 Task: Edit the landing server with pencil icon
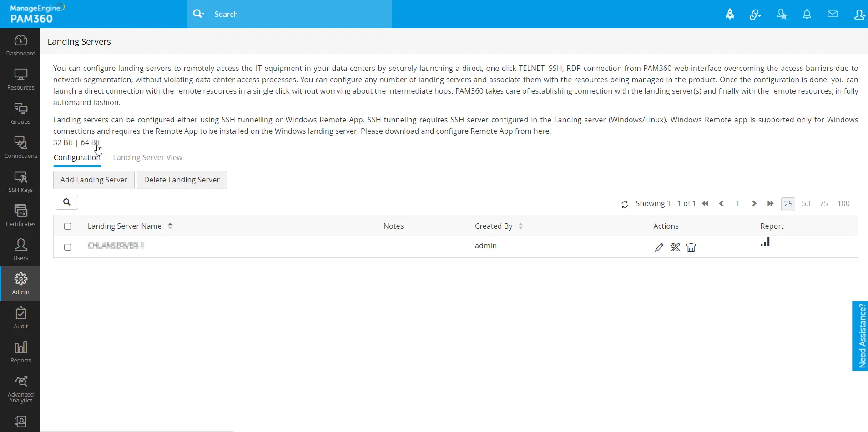[659, 247]
